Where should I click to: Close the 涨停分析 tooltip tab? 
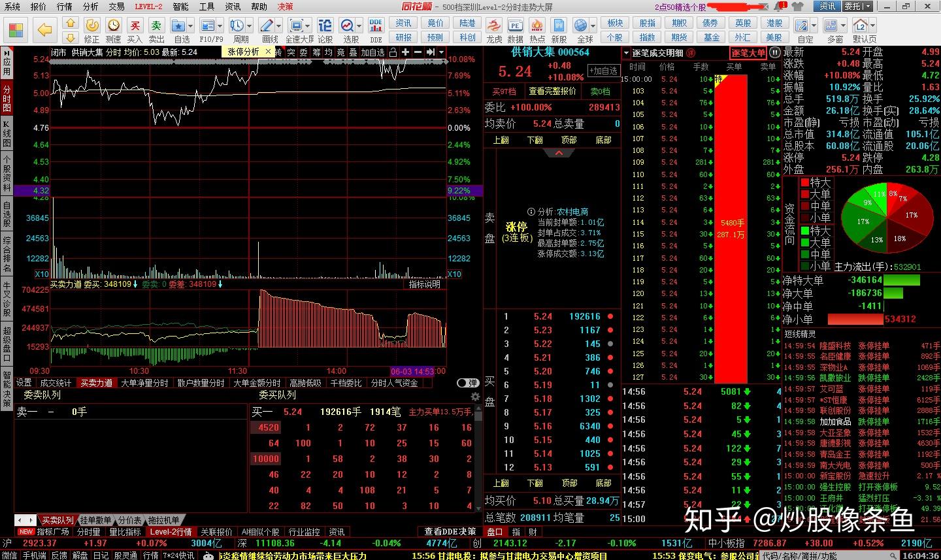pyautogui.click(x=268, y=51)
